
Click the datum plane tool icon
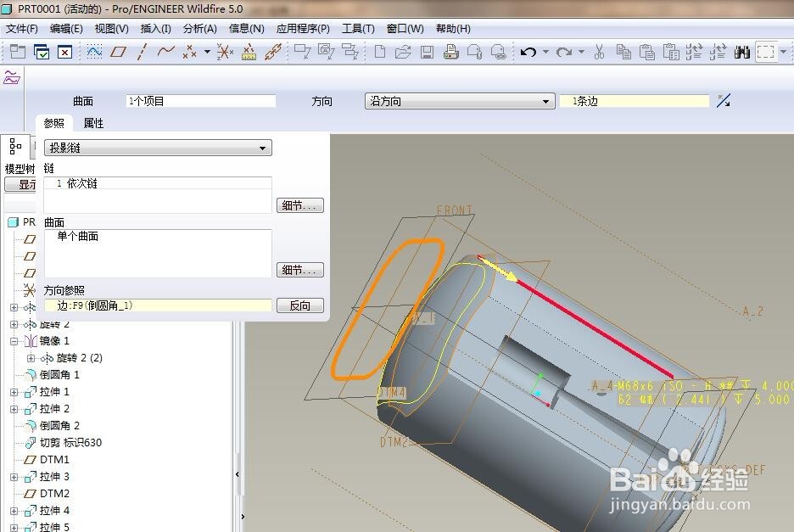[119, 52]
